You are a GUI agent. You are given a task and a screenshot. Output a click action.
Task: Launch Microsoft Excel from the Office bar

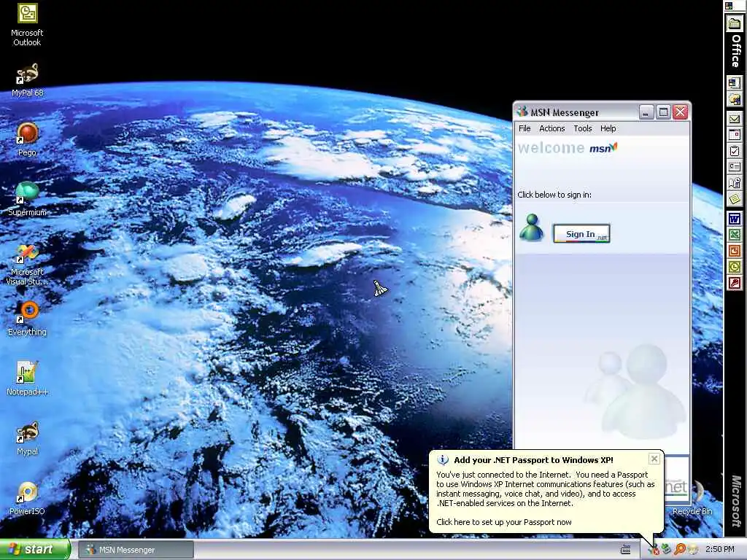tap(734, 235)
